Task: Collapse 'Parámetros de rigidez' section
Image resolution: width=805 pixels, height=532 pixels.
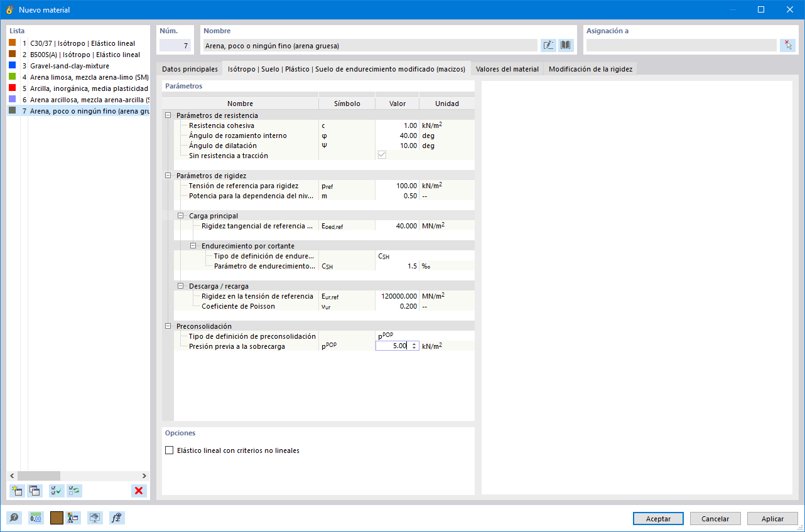Action: coord(168,176)
